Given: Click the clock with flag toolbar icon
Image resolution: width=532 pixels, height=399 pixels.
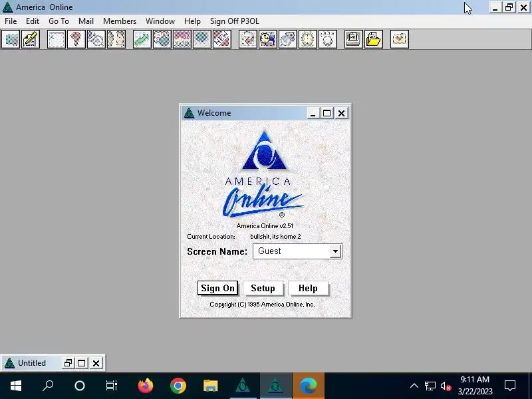Looking at the screenshot, I should tap(268, 39).
